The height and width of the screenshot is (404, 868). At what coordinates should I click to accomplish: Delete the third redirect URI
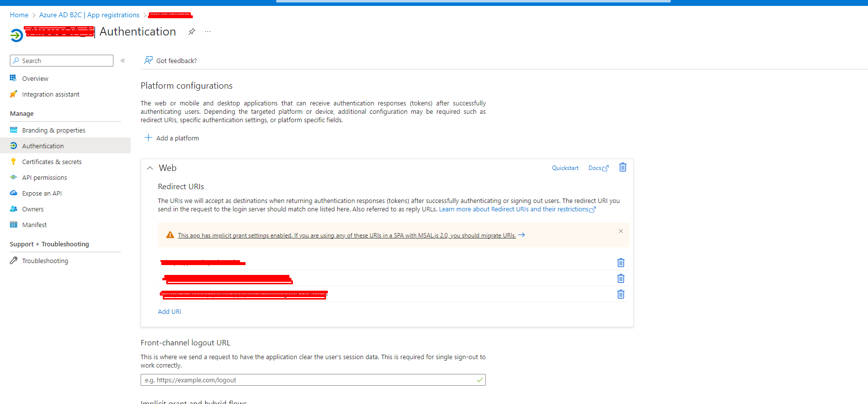pyautogui.click(x=621, y=294)
